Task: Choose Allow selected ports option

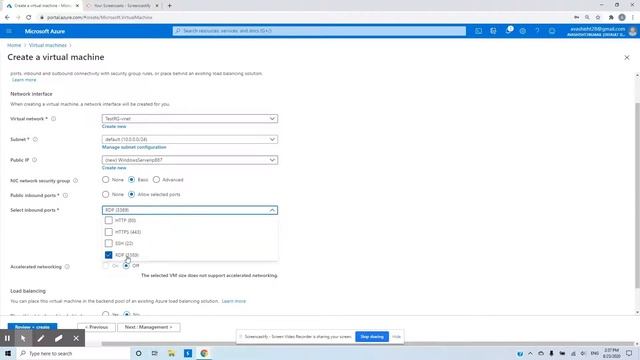Action: coord(131,194)
